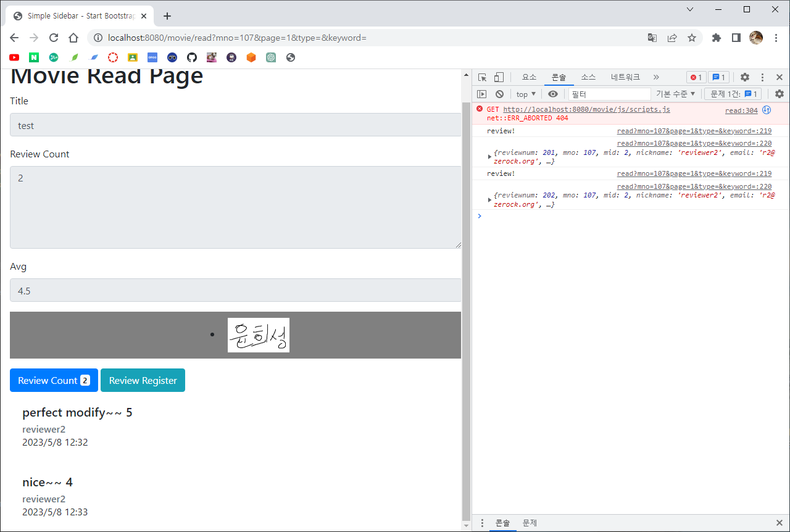Select the bottom drawer 문제 tab
Viewport: 790px width, 532px height.
tap(530, 523)
